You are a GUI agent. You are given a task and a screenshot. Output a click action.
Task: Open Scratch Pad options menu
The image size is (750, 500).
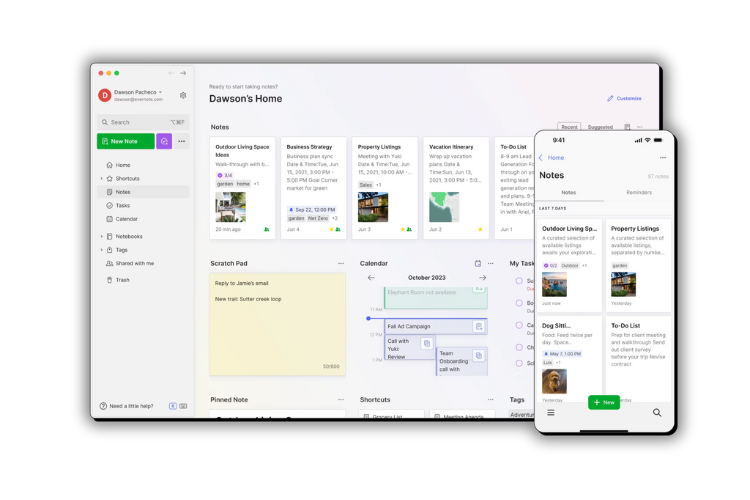[341, 263]
